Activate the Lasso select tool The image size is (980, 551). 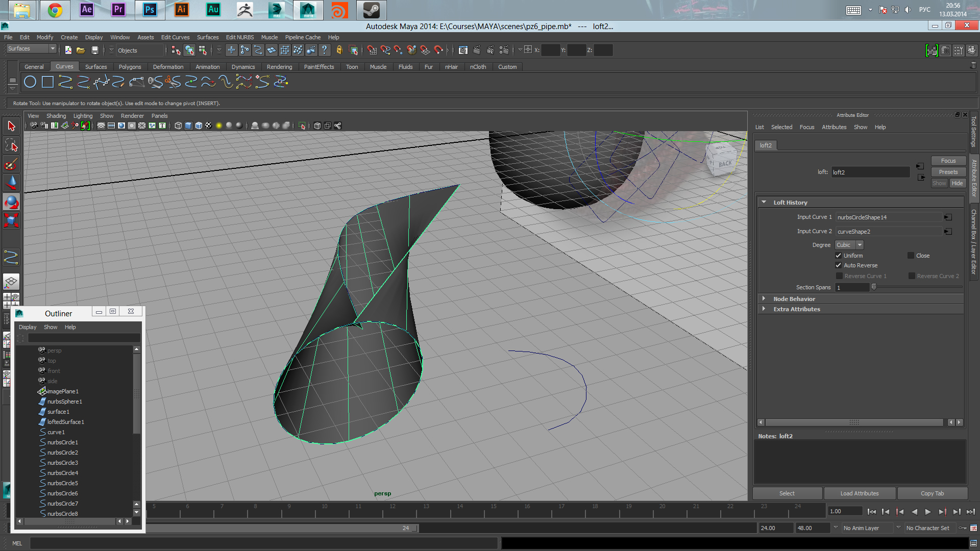click(11, 145)
